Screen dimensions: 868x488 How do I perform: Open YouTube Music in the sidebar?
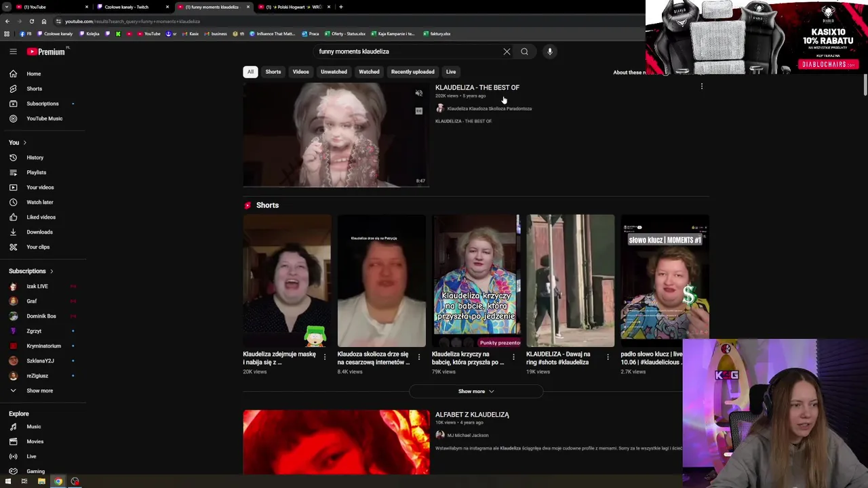(43, 119)
